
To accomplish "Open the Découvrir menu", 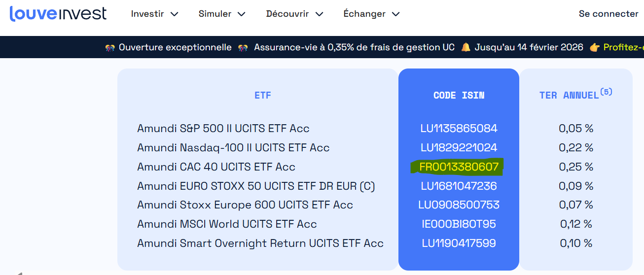I will [294, 14].
